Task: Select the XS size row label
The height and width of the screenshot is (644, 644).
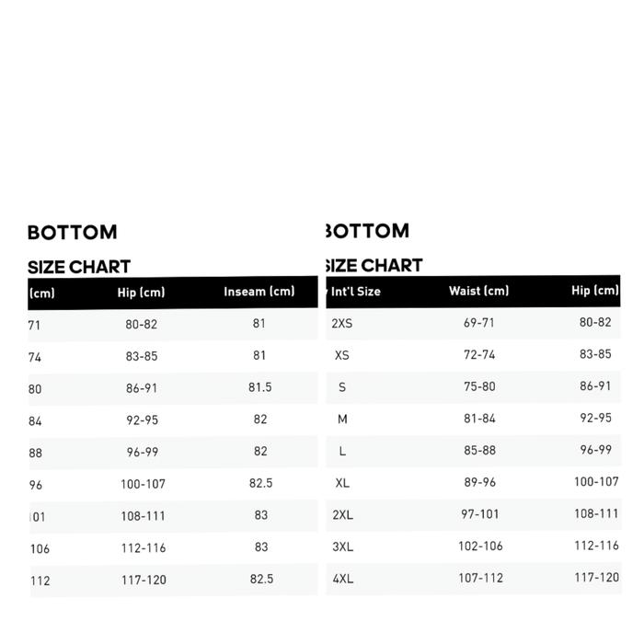Action: 342,355
